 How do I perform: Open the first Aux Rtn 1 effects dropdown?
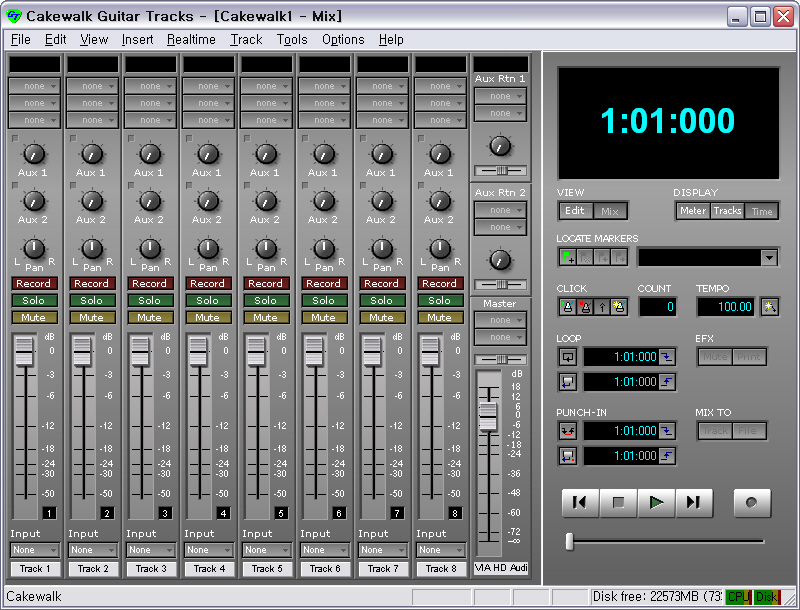point(500,96)
